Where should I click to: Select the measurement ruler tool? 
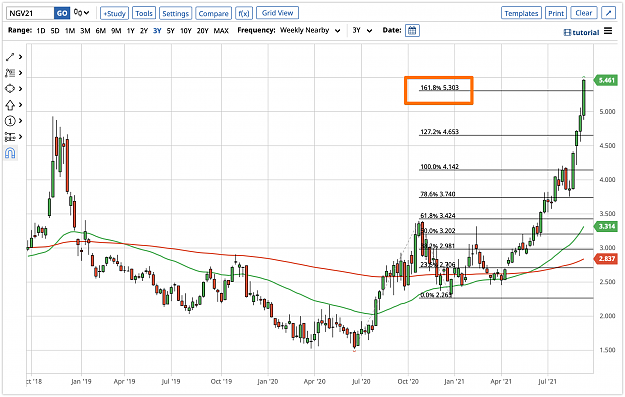10,137
